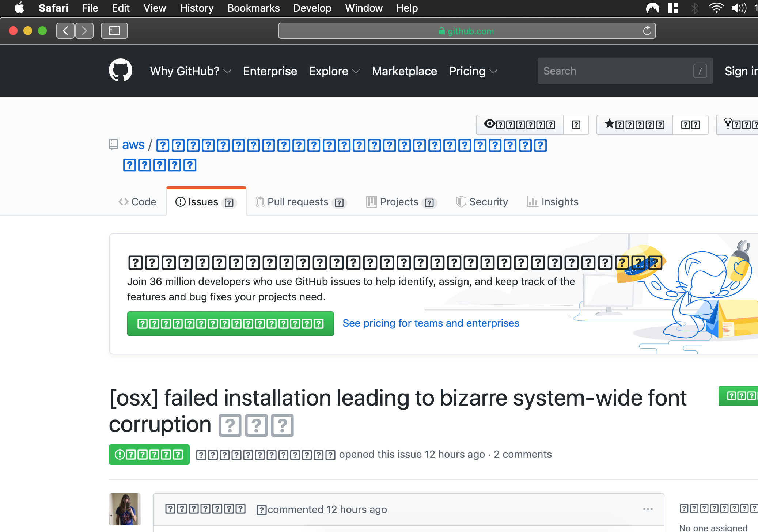Toggle the Safari sidebar icon
Image resolution: width=758 pixels, height=532 pixels.
click(x=114, y=31)
